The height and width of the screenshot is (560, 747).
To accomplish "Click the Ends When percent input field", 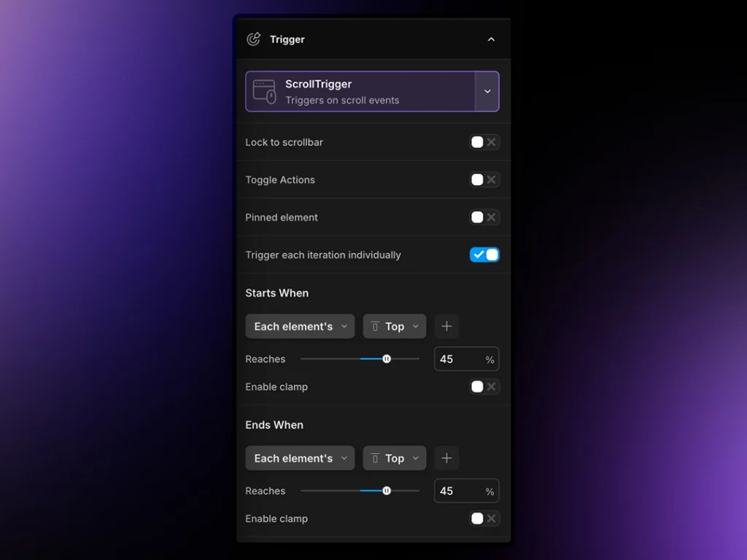I will (x=458, y=491).
